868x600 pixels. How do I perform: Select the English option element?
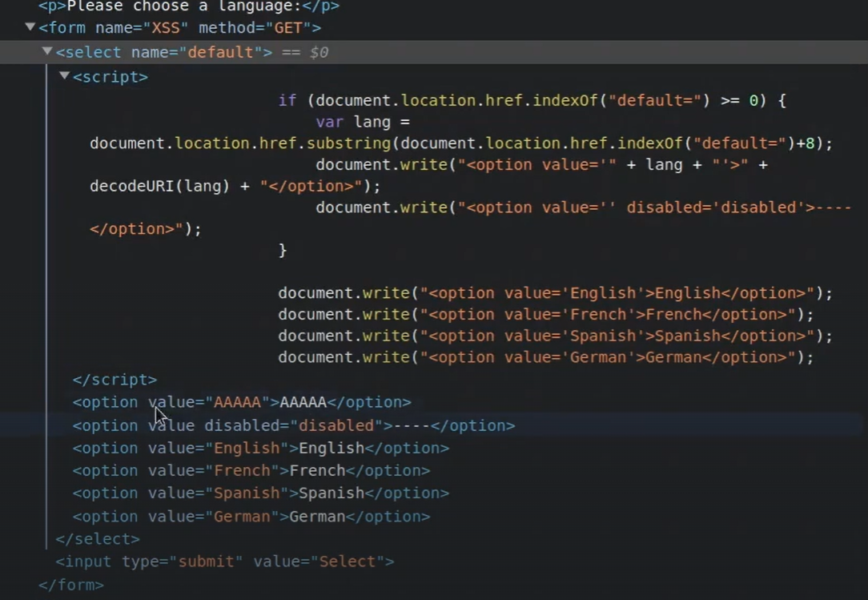pyautogui.click(x=260, y=448)
